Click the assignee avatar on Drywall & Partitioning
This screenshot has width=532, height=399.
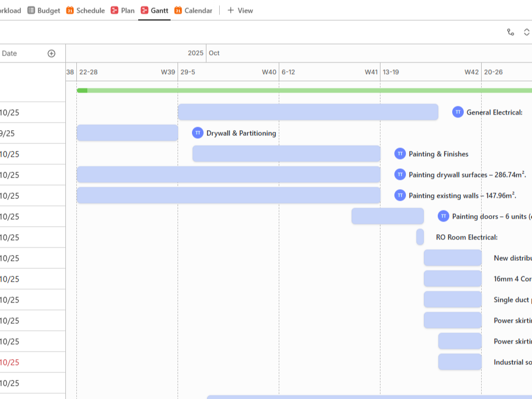(x=197, y=133)
